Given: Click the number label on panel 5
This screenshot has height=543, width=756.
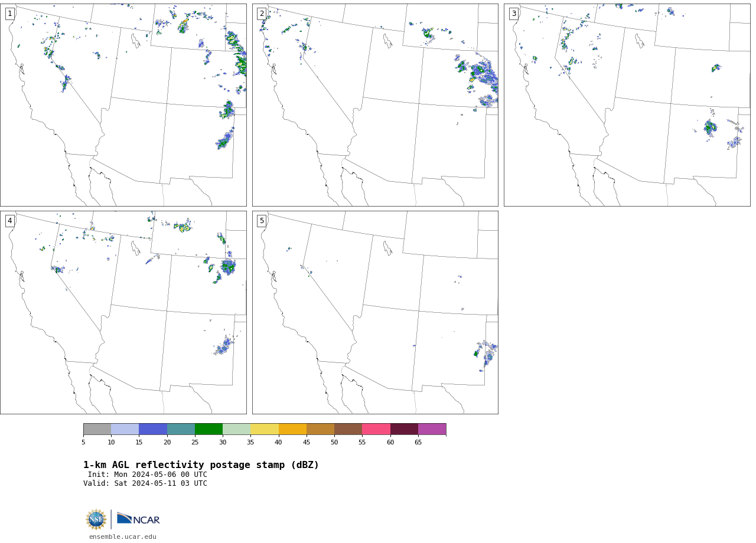Looking at the screenshot, I should (x=262, y=221).
